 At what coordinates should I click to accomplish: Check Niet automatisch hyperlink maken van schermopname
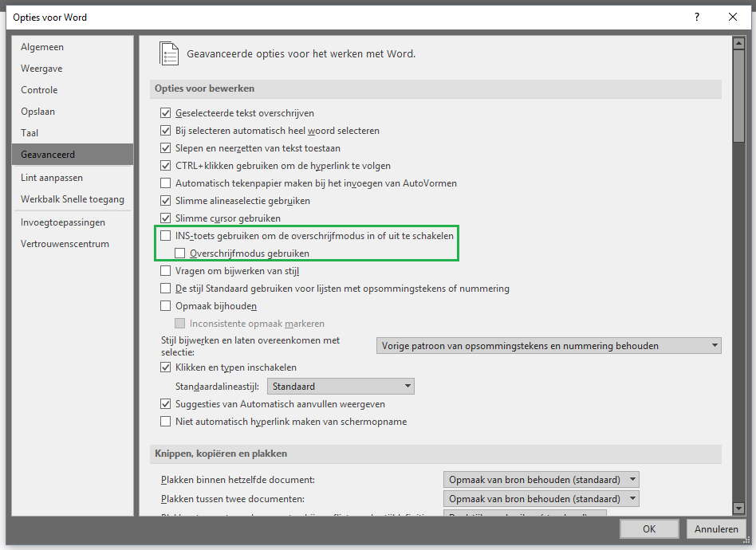click(165, 422)
